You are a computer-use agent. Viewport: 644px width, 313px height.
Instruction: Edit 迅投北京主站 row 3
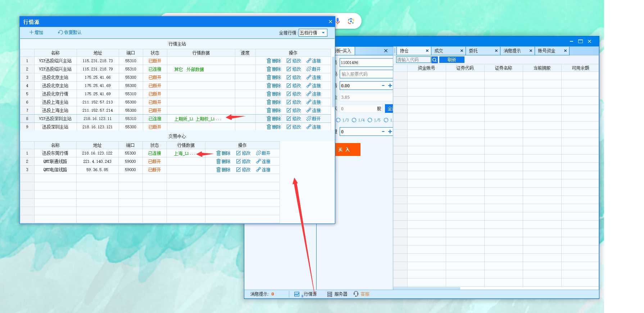pos(294,77)
